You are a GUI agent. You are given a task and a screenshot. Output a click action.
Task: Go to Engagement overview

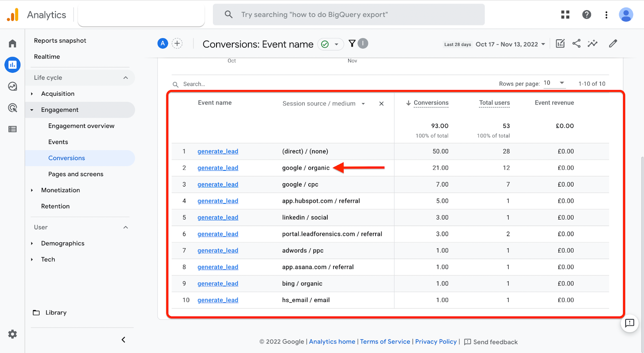pyautogui.click(x=81, y=126)
